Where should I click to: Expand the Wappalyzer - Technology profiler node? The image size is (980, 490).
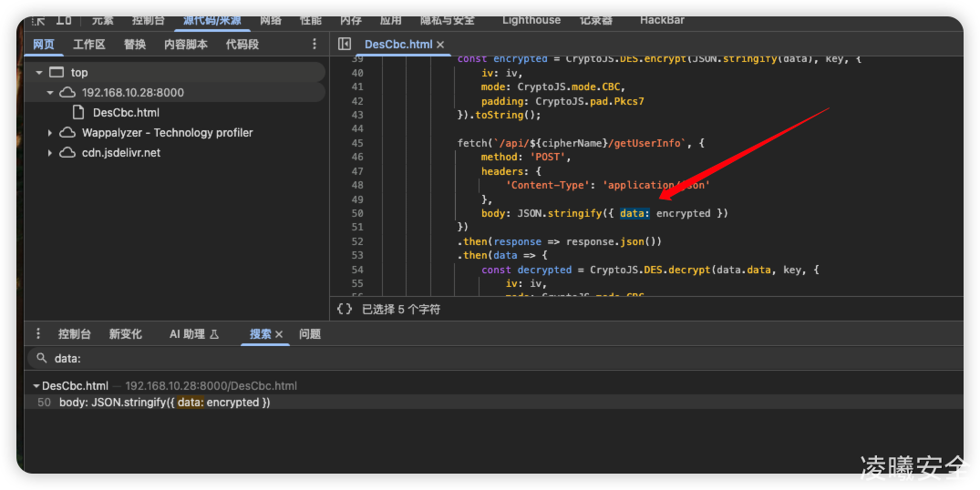click(50, 133)
